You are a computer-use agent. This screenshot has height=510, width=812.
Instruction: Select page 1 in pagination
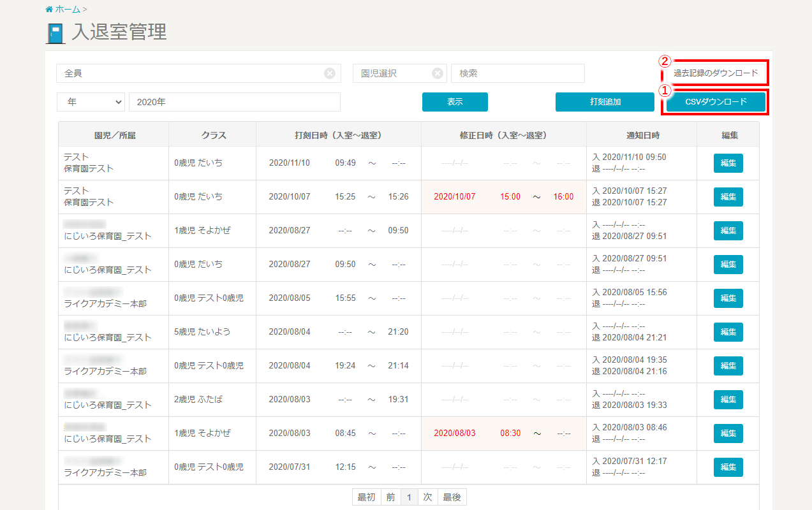pos(410,497)
